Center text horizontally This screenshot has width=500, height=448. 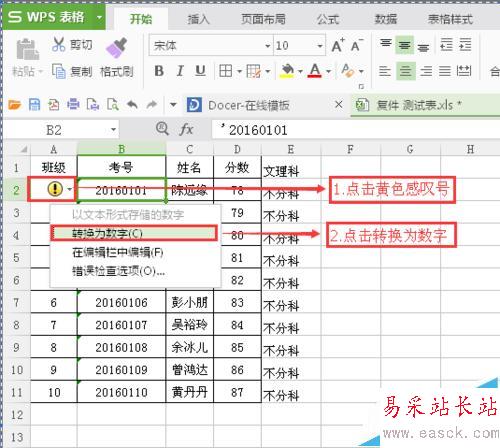click(406, 71)
